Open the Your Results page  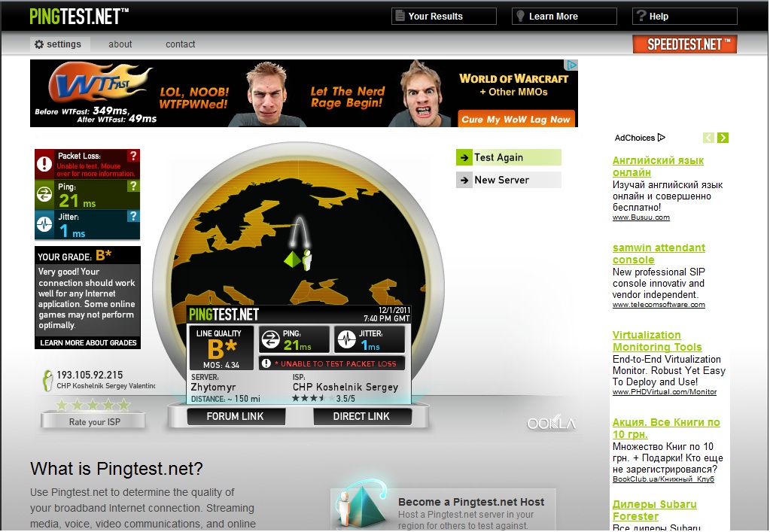point(444,17)
